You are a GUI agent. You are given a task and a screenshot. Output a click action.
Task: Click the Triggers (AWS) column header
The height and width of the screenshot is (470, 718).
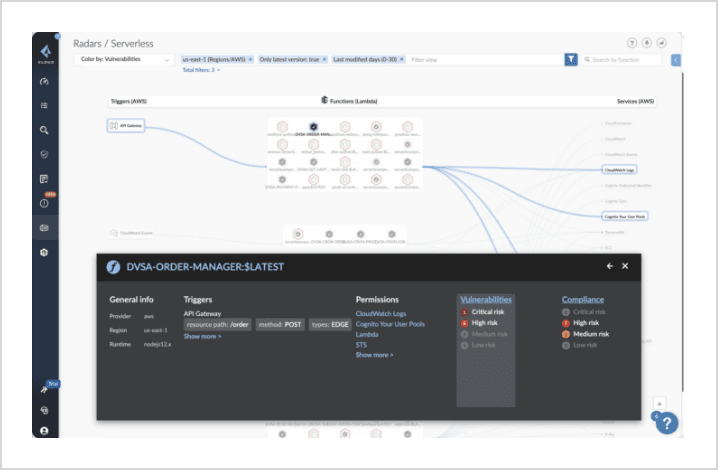click(129, 101)
